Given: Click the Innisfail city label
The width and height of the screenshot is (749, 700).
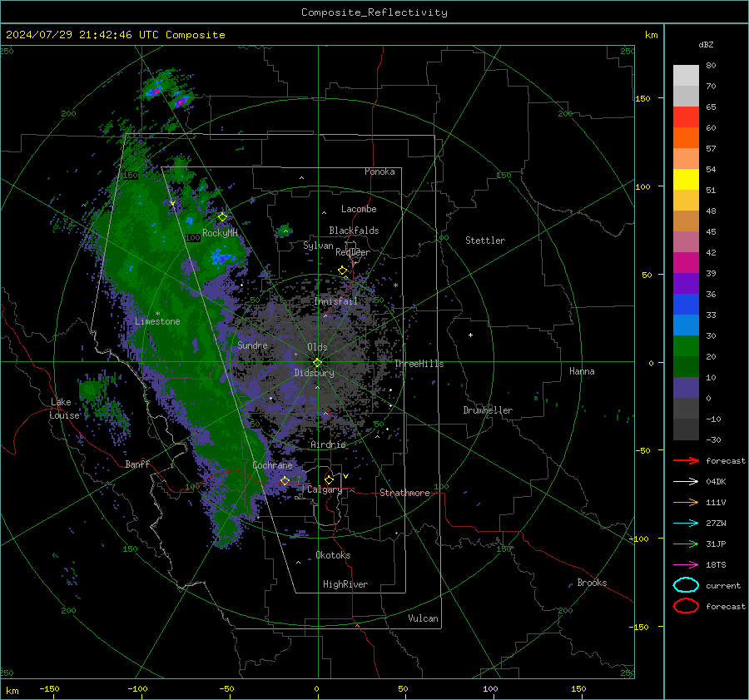Looking at the screenshot, I should pyautogui.click(x=335, y=301).
